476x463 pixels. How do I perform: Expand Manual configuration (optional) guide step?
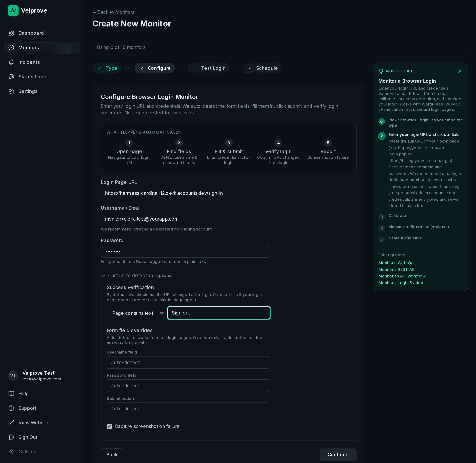pos(418,227)
